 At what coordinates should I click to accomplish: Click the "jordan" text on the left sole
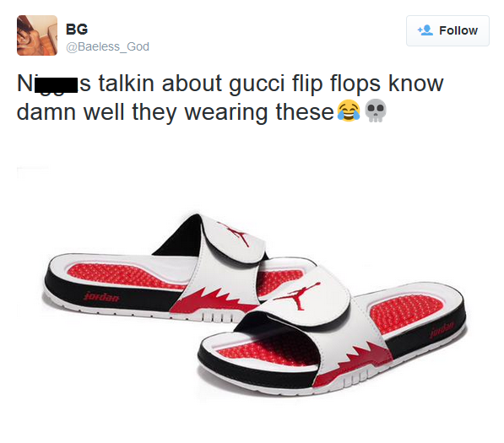(101, 296)
